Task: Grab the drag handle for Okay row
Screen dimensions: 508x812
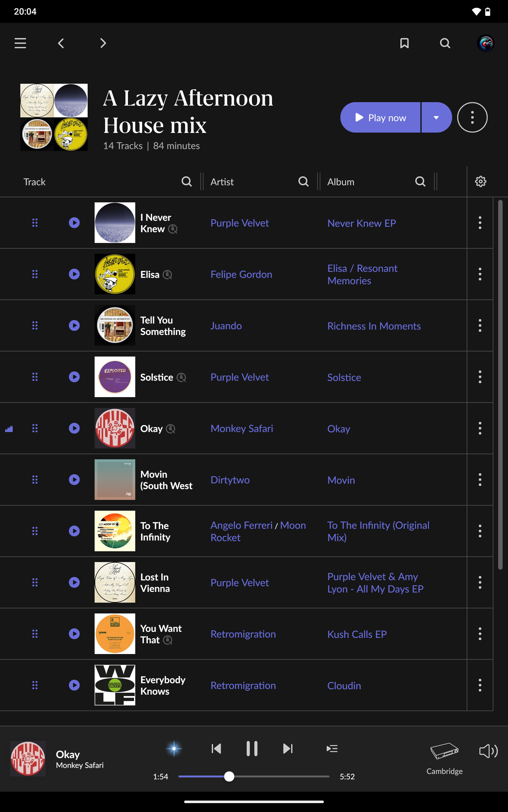Action: [x=35, y=428]
